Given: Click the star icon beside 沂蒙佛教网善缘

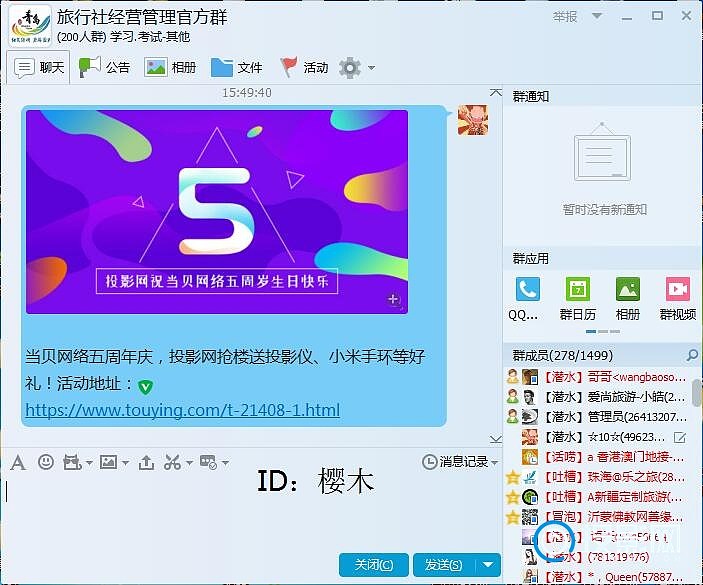Looking at the screenshot, I should coord(512,517).
